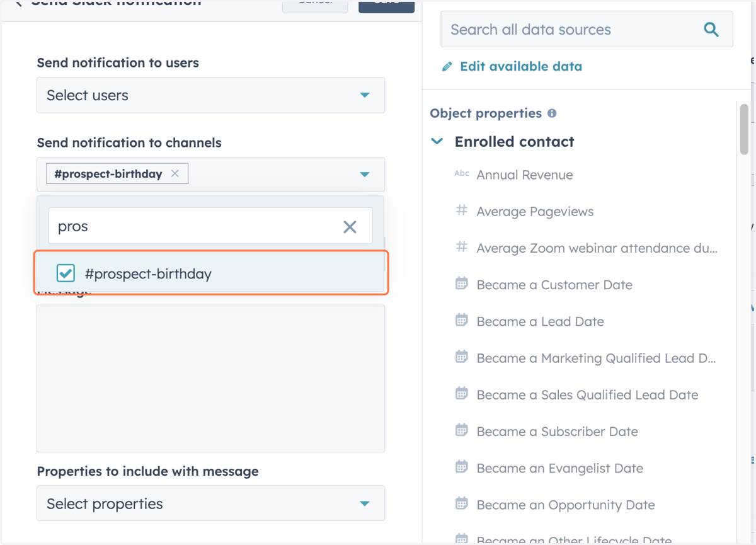This screenshot has width=756, height=545.
Task: Click the number icon beside Average Pageviews
Action: pos(462,210)
